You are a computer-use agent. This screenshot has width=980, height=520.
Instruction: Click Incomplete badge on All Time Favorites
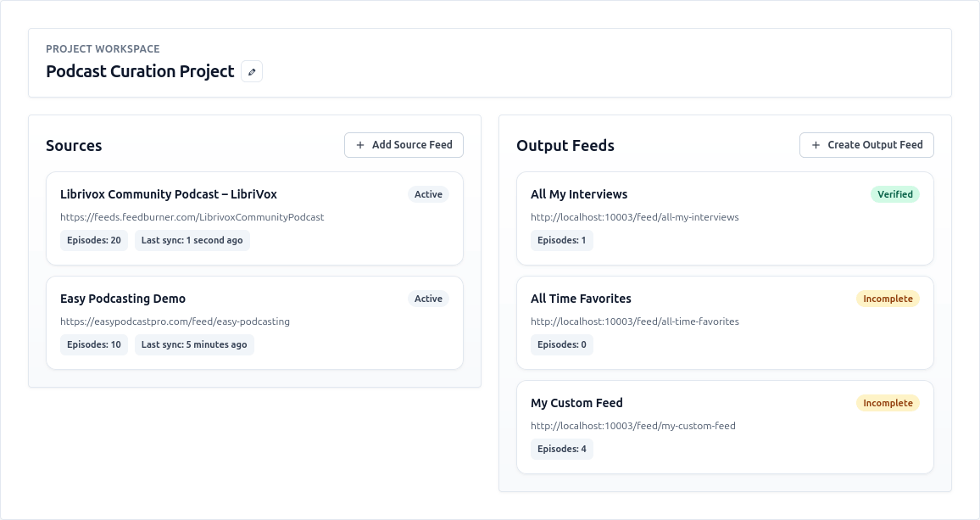coord(888,299)
